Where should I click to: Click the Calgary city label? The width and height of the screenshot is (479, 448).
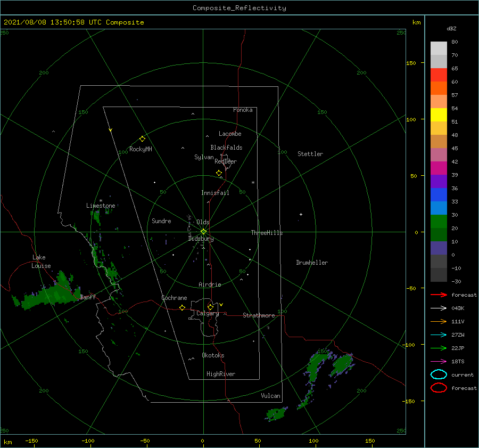[x=208, y=313]
